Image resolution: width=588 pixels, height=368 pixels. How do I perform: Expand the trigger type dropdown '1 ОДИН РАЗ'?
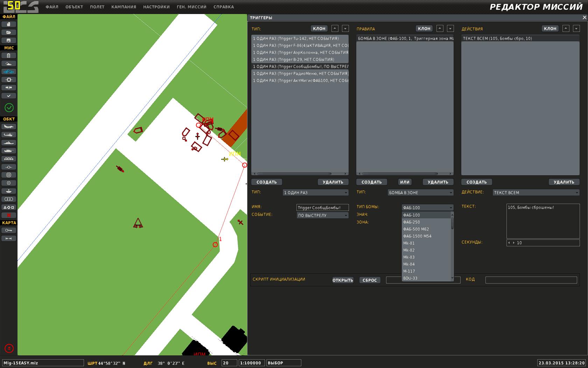pyautogui.click(x=316, y=192)
